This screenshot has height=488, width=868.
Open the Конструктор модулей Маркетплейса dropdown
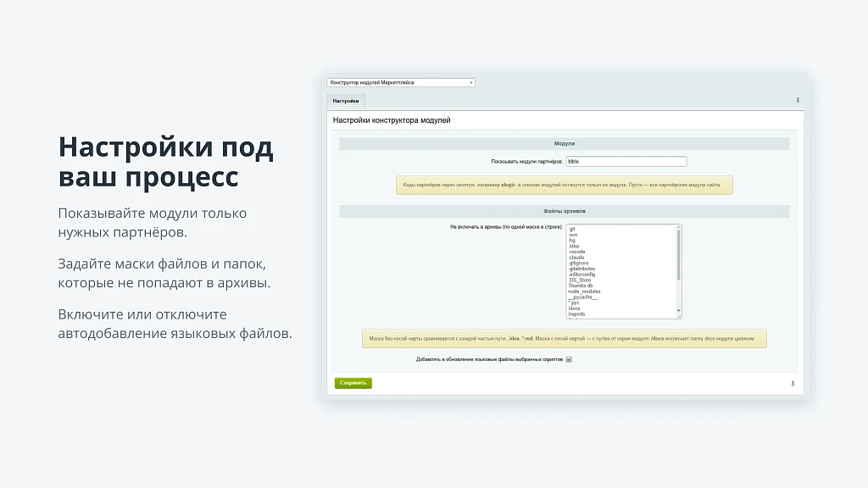click(401, 82)
